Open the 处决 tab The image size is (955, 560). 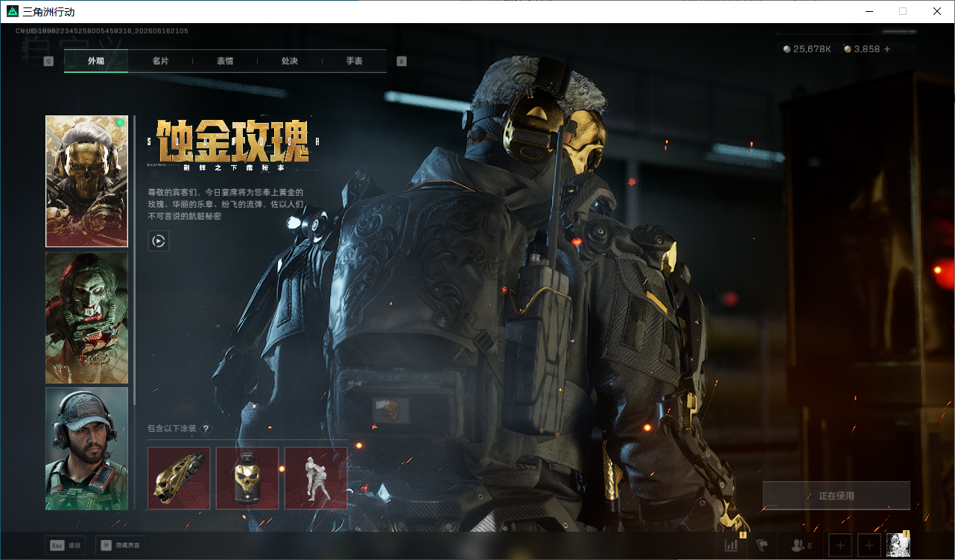[x=290, y=61]
